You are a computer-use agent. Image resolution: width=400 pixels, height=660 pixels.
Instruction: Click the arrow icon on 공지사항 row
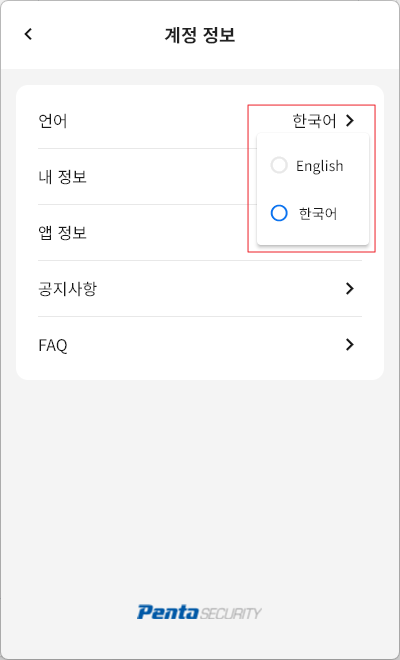click(x=349, y=289)
